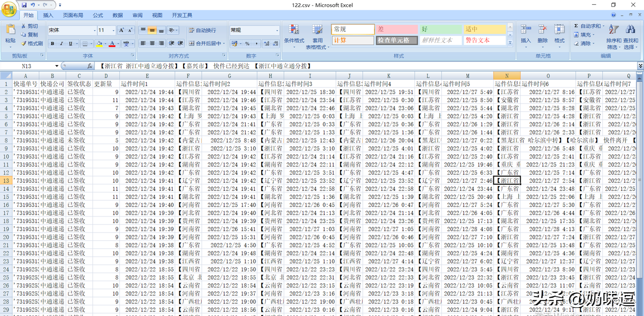The width and height of the screenshot is (644, 316).
Task: Toggle italic formatting
Action: point(61,44)
